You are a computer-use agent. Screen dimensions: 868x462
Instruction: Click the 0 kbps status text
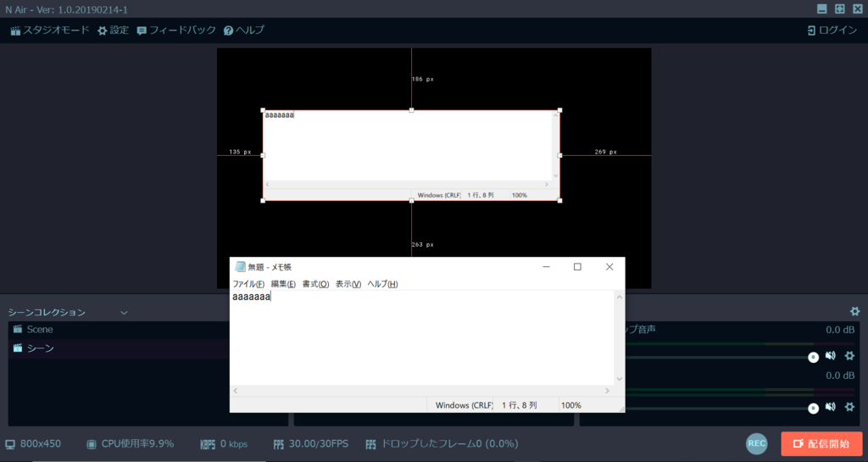click(x=234, y=443)
